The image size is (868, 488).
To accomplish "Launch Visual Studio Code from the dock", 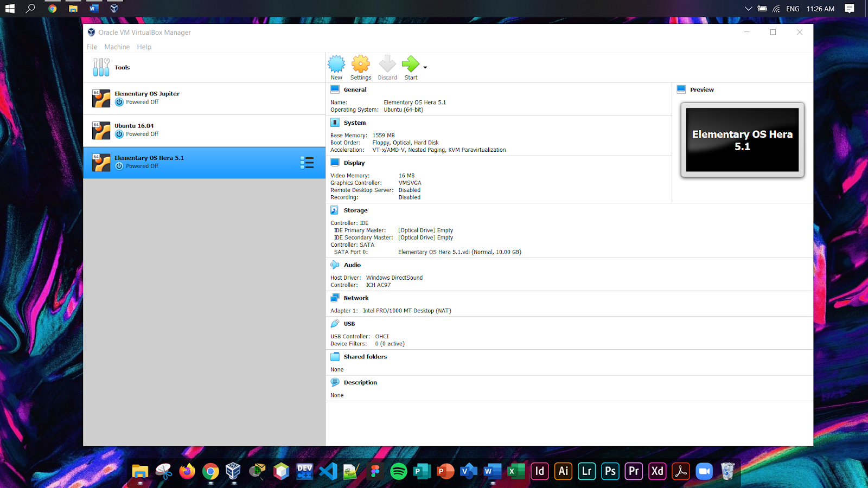I will tap(328, 471).
